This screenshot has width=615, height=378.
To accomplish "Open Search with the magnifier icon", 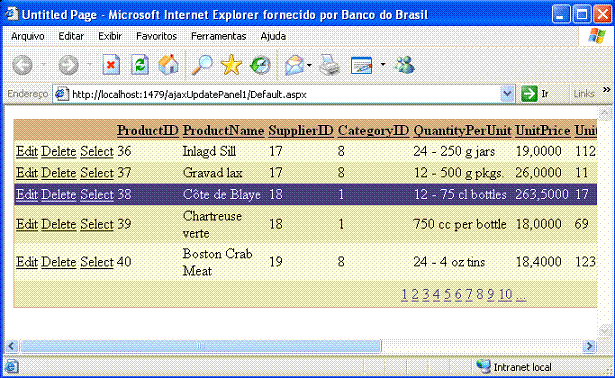I will pos(202,65).
